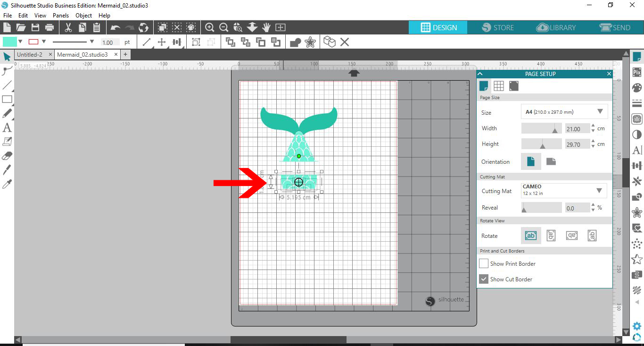
Task: Switch to the Untitled-2 document tab
Action: point(29,54)
